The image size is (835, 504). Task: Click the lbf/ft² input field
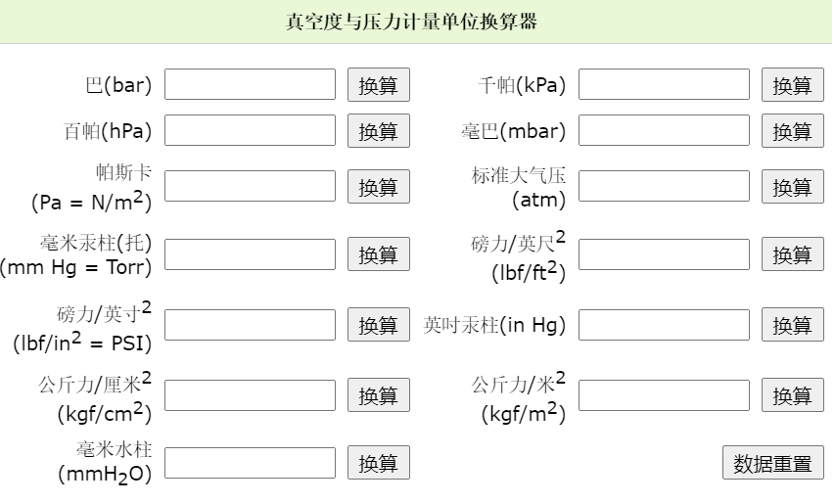tap(664, 254)
